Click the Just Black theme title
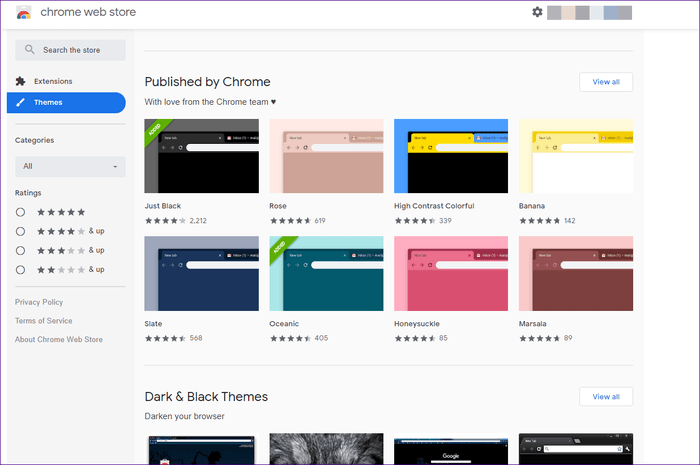Image resolution: width=700 pixels, height=465 pixels. click(x=162, y=206)
